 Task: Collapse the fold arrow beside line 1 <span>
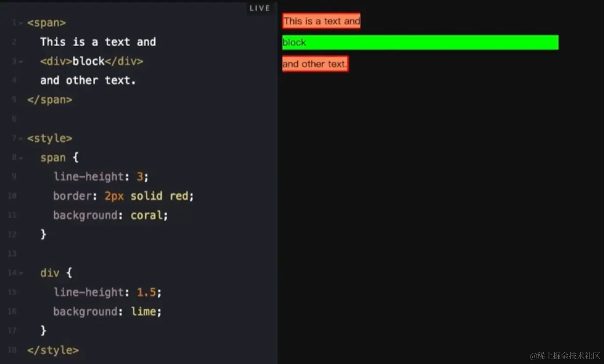21,23
